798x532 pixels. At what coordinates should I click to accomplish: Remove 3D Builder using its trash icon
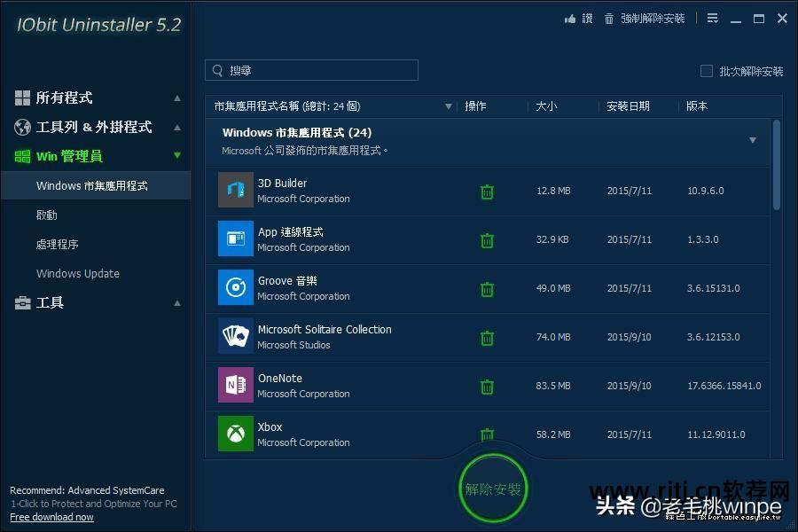click(x=487, y=191)
